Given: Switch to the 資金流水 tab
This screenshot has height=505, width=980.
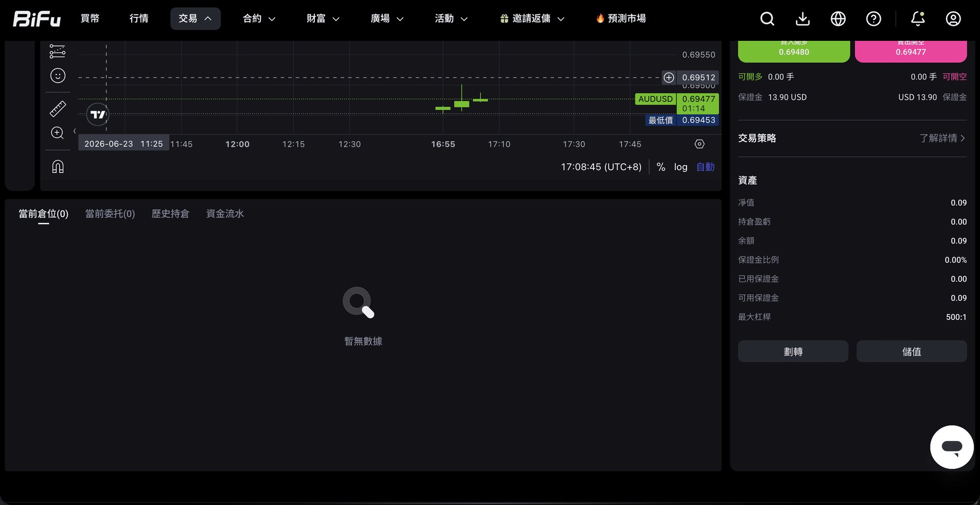Looking at the screenshot, I should [x=225, y=214].
